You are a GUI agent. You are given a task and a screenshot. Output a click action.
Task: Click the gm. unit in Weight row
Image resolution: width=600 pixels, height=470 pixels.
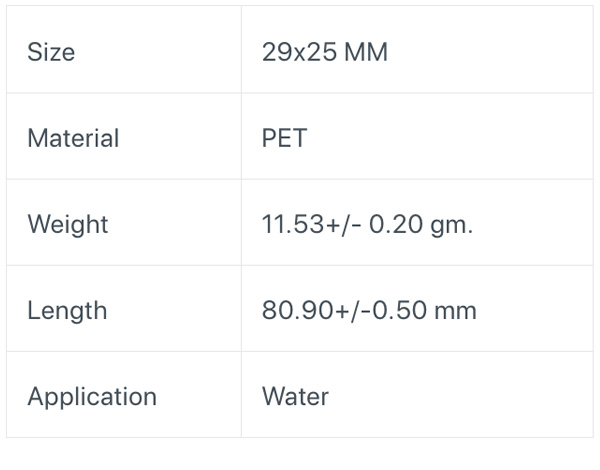pyautogui.click(x=452, y=226)
